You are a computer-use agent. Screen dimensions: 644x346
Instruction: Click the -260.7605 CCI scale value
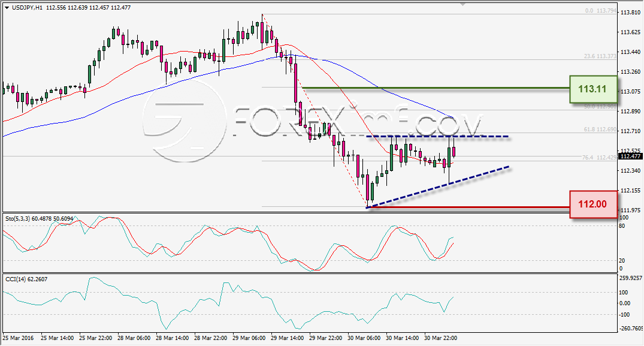[x=630, y=329]
